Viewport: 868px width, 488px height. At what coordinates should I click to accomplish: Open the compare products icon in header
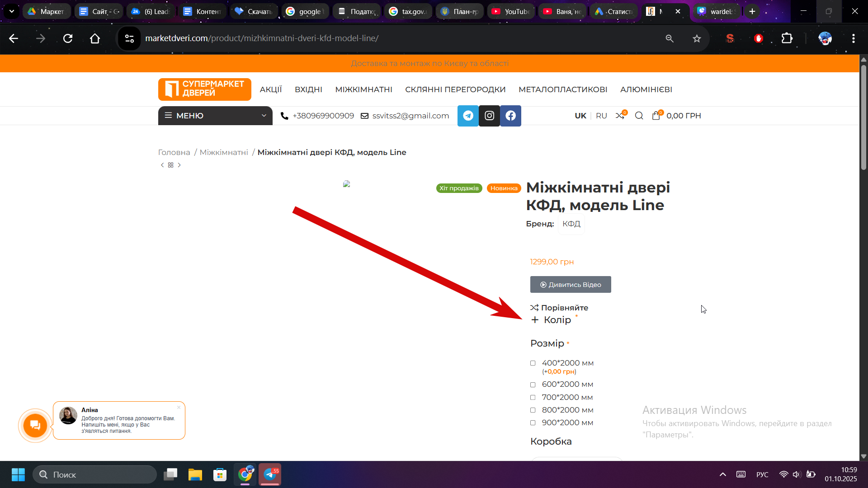(620, 116)
